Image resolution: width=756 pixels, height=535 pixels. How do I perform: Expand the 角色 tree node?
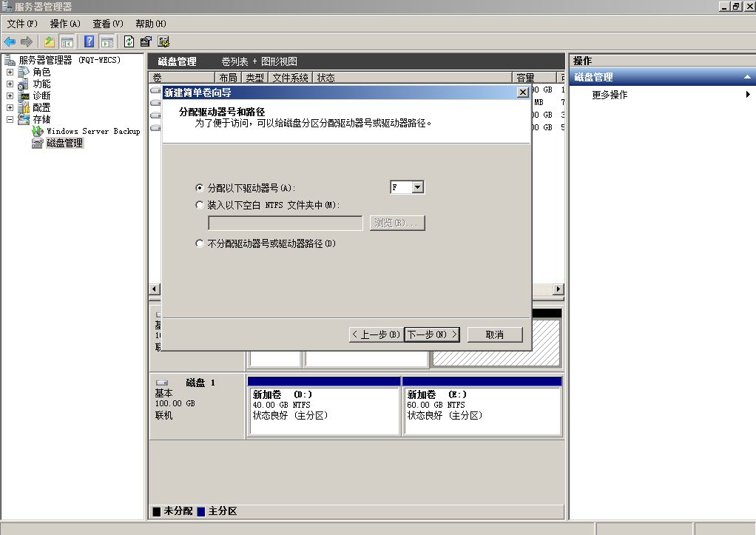coord(10,72)
